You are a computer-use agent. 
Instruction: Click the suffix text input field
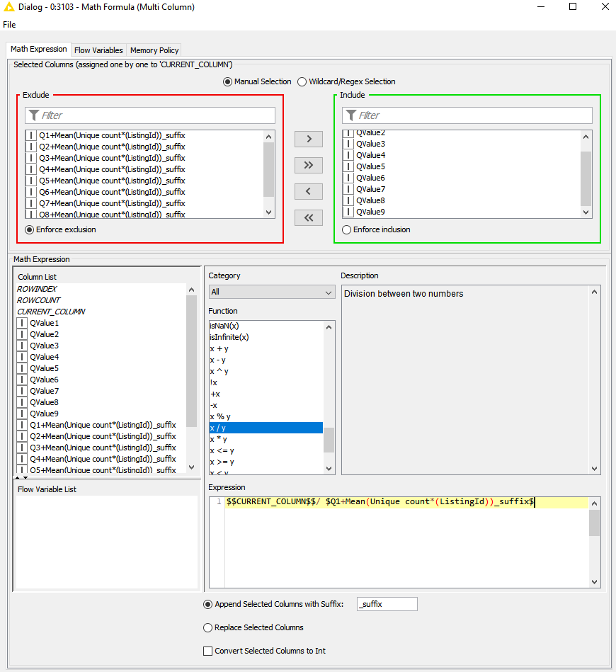[x=387, y=604]
